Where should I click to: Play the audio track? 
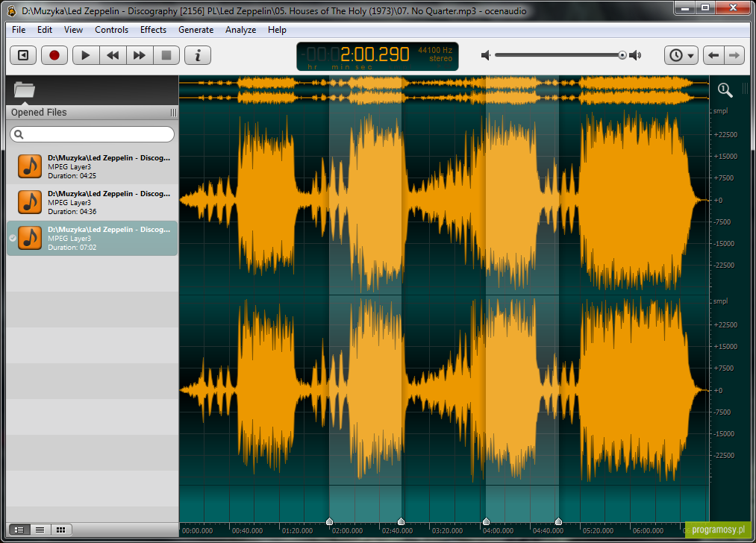tap(86, 55)
